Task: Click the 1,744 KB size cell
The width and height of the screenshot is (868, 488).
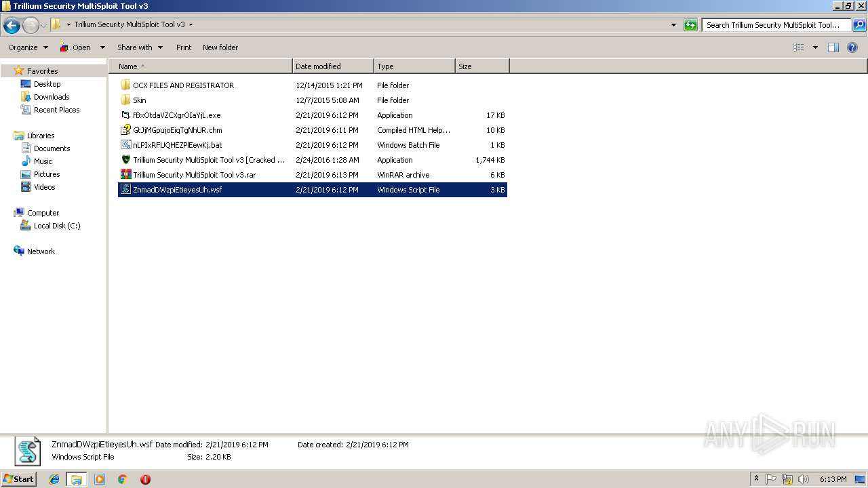Action: click(490, 160)
